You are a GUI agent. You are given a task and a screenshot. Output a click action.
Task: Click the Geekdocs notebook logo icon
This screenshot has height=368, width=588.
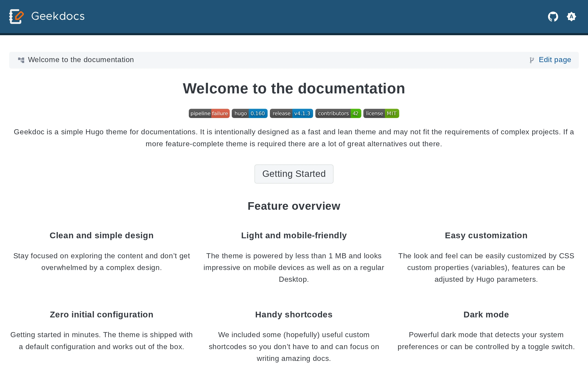click(17, 17)
